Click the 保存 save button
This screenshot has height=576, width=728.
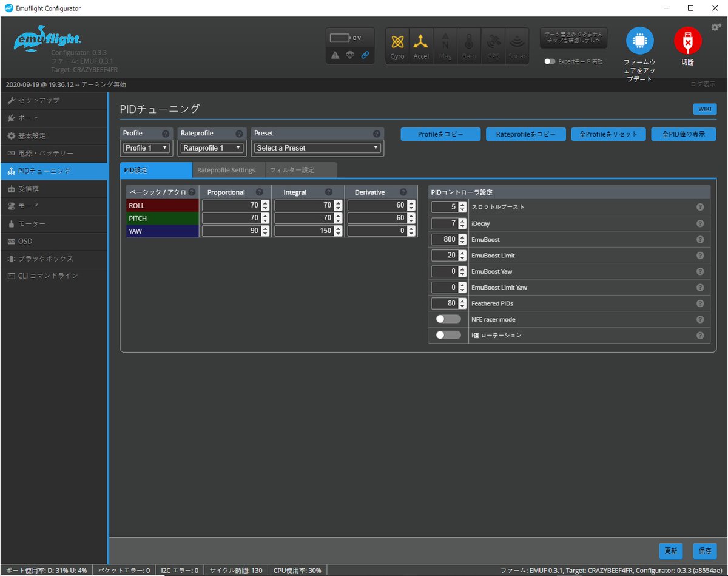(x=705, y=551)
